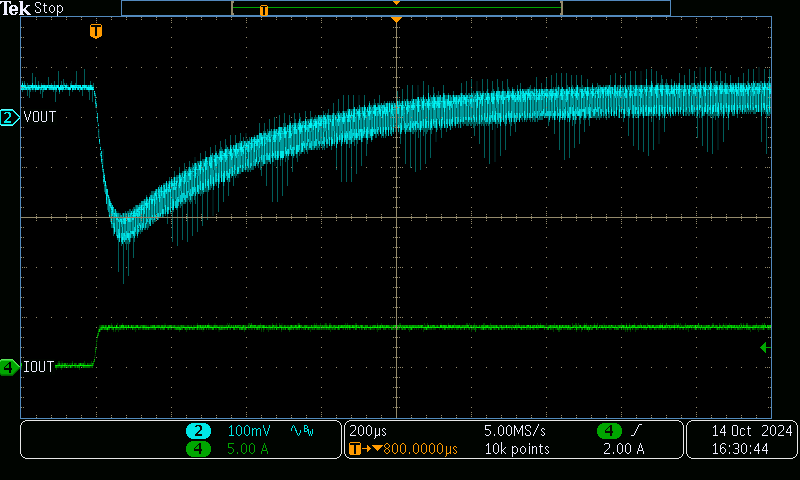Click the orange trigger position T marker
Viewport: 800px width, 480px height.
(x=96, y=32)
